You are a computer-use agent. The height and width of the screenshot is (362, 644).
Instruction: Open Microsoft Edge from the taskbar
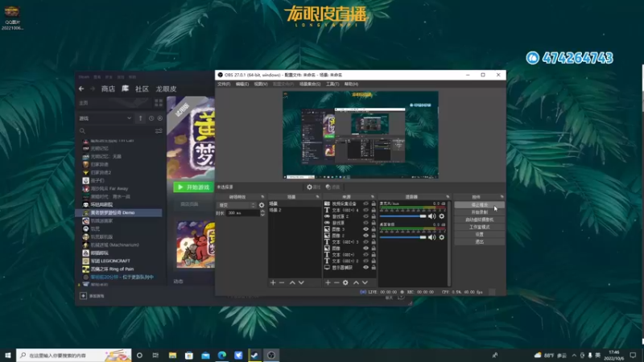point(222,355)
